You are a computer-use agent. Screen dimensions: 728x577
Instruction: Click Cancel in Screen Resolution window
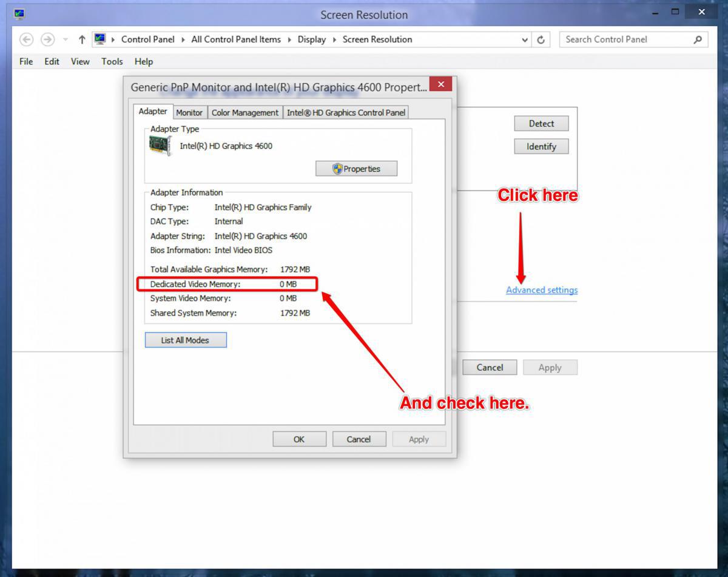point(490,368)
